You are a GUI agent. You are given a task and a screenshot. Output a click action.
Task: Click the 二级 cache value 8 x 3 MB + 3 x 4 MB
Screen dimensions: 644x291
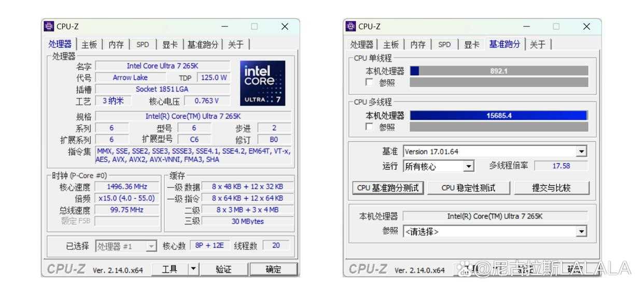click(247, 210)
